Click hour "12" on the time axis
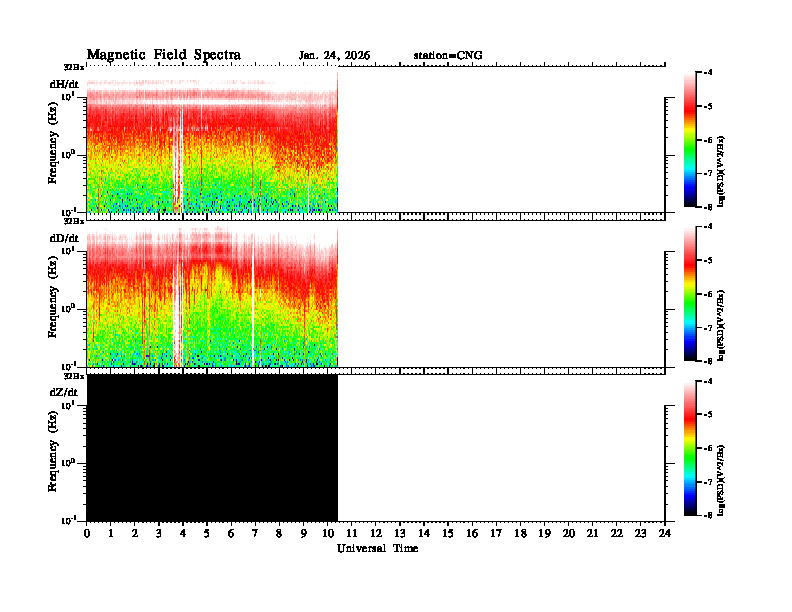Image resolution: width=792 pixels, height=612 pixels. 376,534
